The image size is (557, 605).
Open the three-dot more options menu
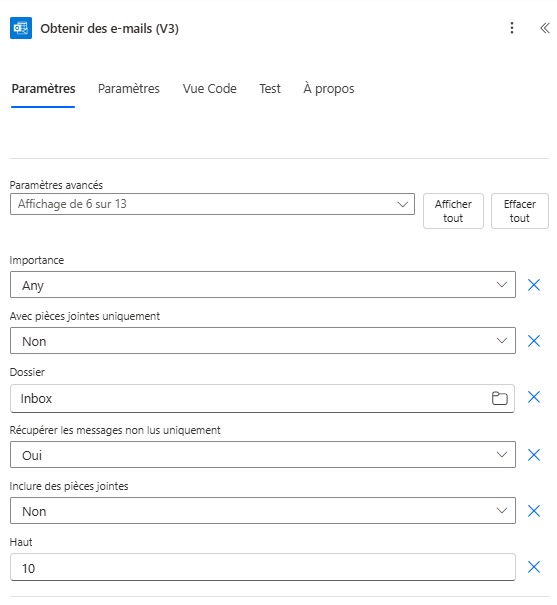[512, 28]
